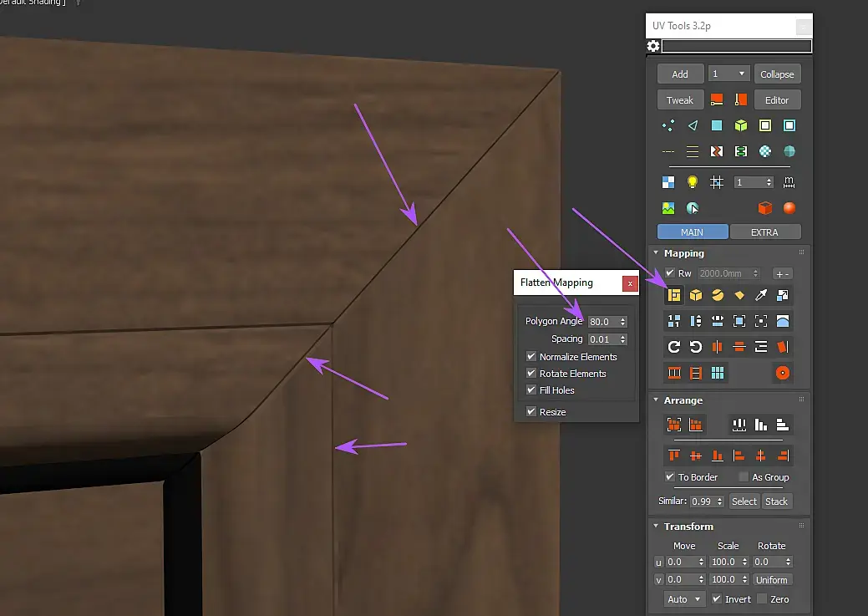868x616 pixels.
Task: Click the u Rotate value field
Action: click(769, 562)
